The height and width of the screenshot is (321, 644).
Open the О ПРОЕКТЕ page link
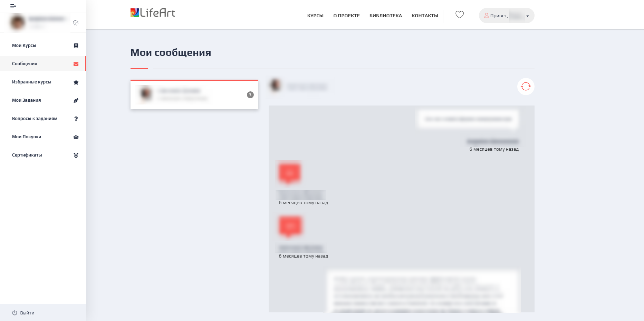coord(346,16)
